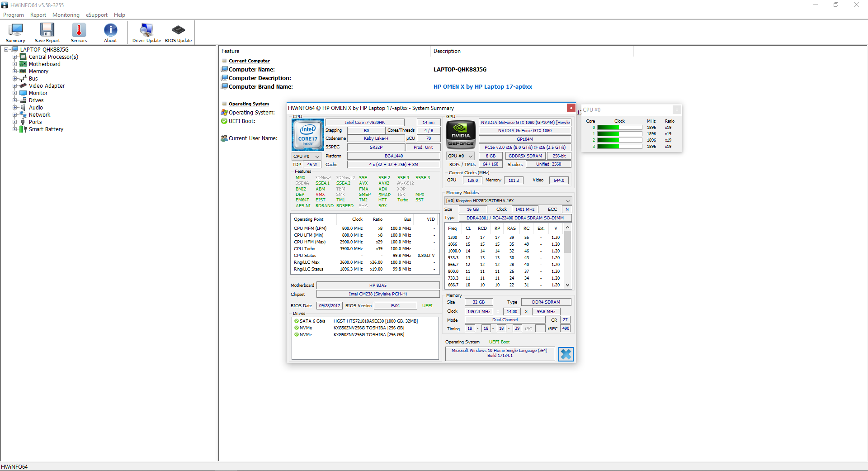Click scroll down arrow in timings table

point(568,285)
